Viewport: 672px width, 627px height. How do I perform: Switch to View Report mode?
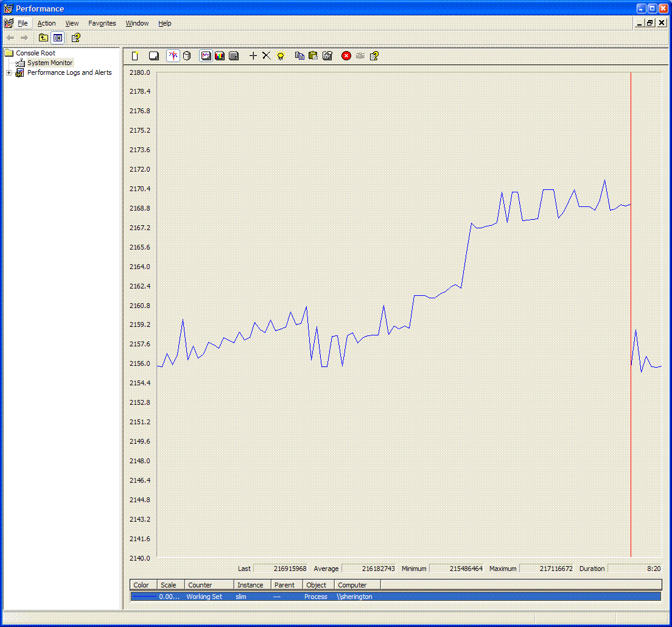(x=233, y=56)
